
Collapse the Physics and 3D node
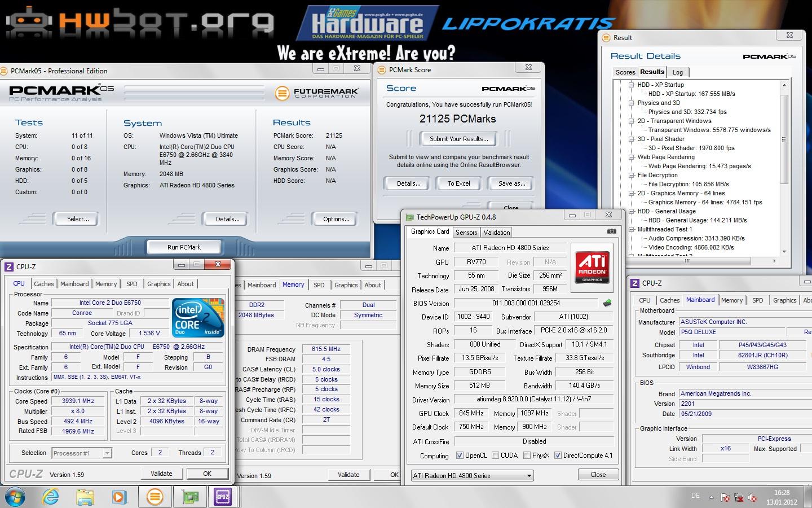click(x=632, y=103)
